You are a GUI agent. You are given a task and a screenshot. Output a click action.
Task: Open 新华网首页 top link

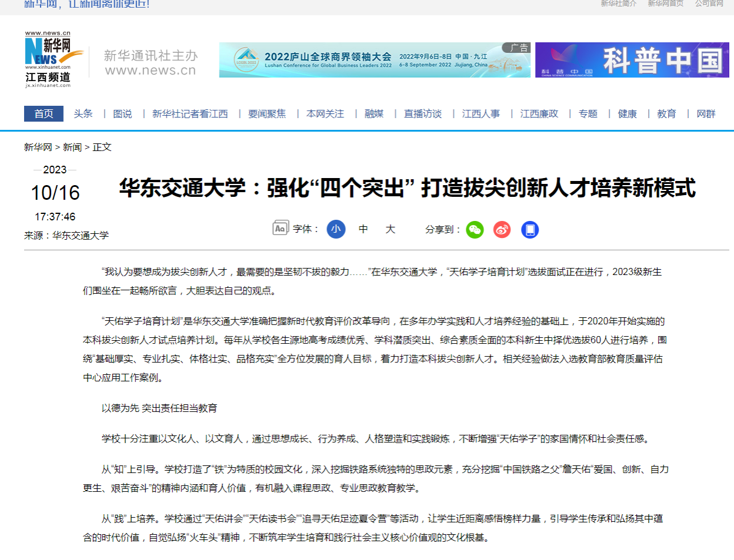665,4
